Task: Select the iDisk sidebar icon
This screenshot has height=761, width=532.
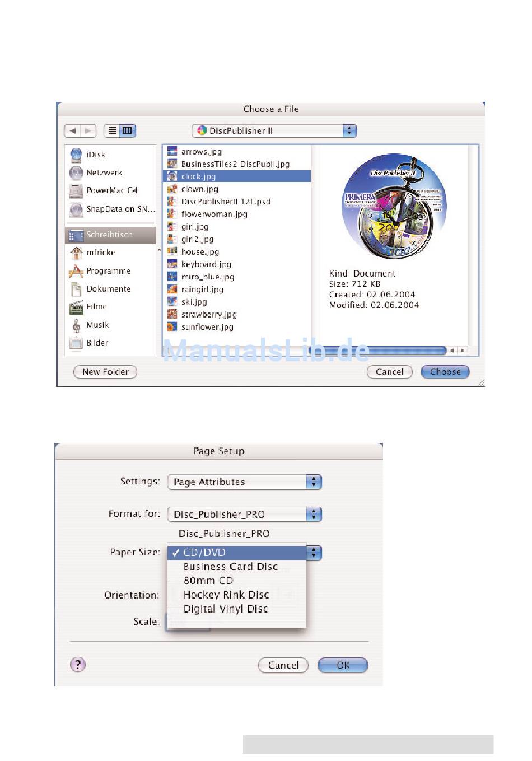Action: 76,155
